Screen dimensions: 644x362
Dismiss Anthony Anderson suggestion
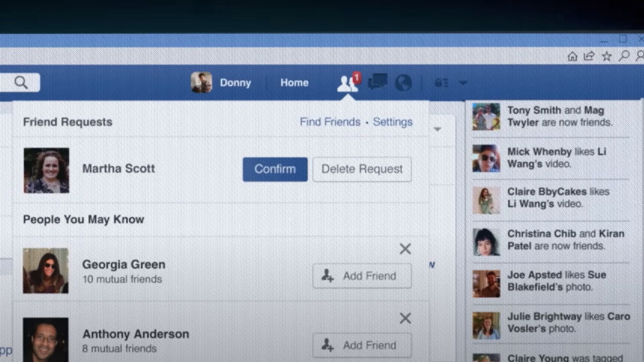[x=405, y=318]
